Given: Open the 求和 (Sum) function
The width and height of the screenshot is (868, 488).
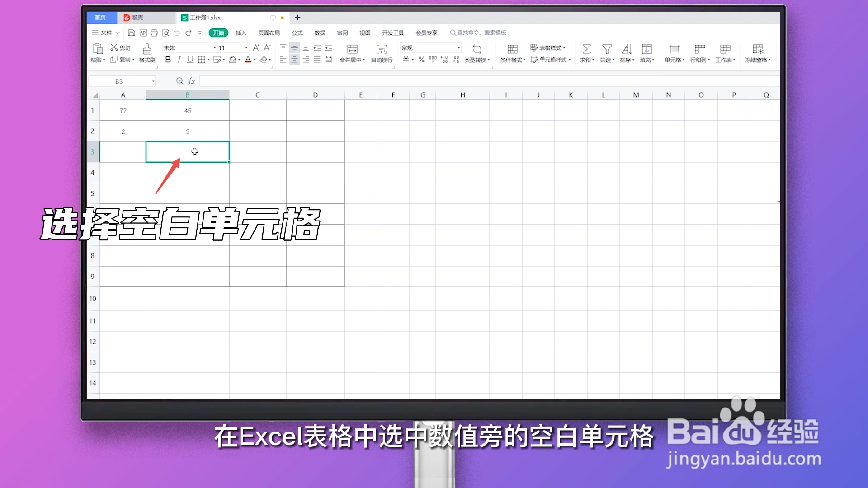Looking at the screenshot, I should [x=586, y=53].
